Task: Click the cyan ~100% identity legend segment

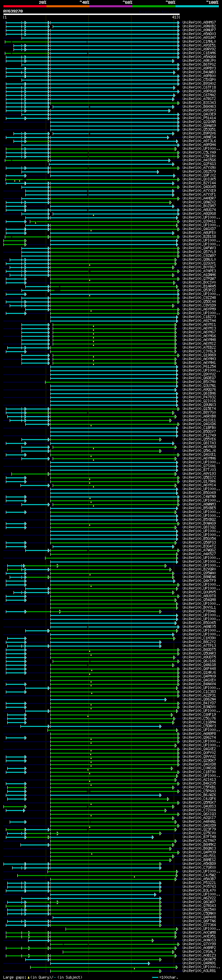Action: coord(197,6)
